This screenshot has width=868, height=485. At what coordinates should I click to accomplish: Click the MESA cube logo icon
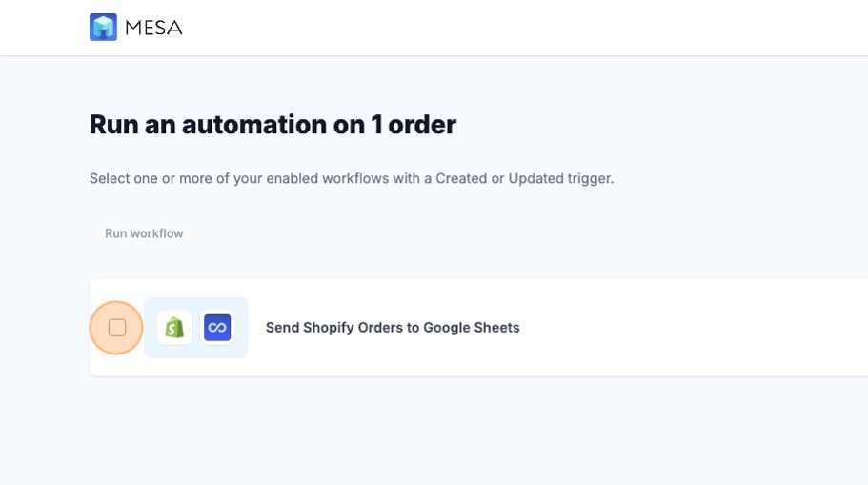[103, 27]
